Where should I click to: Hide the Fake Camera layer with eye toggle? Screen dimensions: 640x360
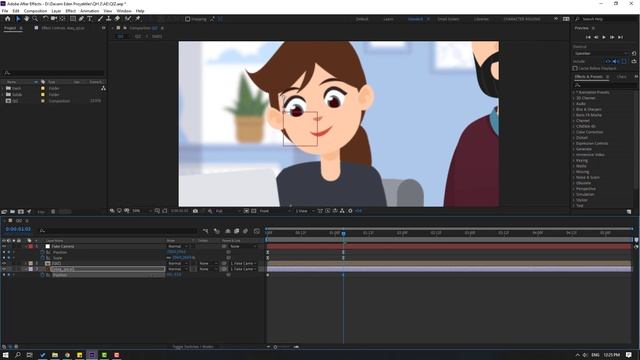pyautogui.click(x=4, y=247)
